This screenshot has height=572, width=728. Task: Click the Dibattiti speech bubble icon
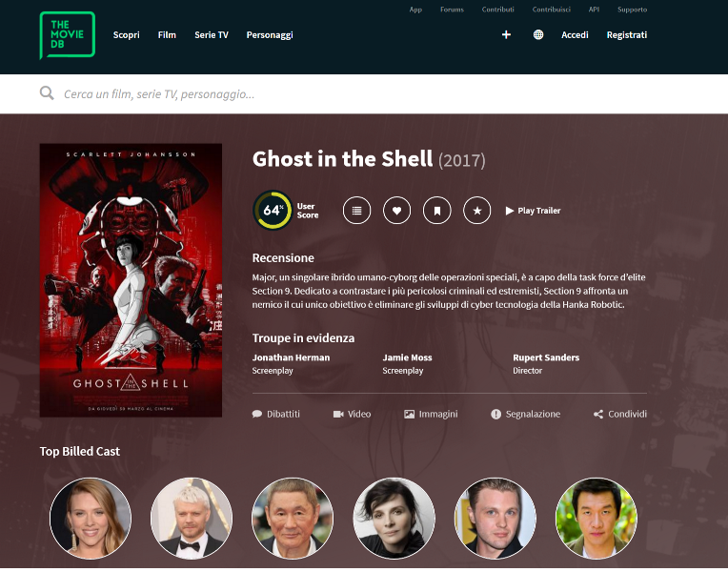coord(256,414)
